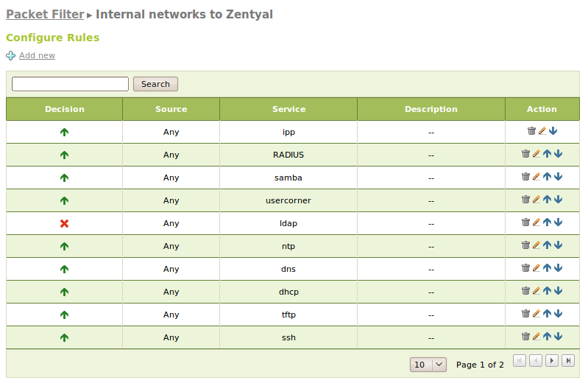This screenshot has height=386, width=588.
Task: Focus the rule search text field
Action: (x=70, y=84)
